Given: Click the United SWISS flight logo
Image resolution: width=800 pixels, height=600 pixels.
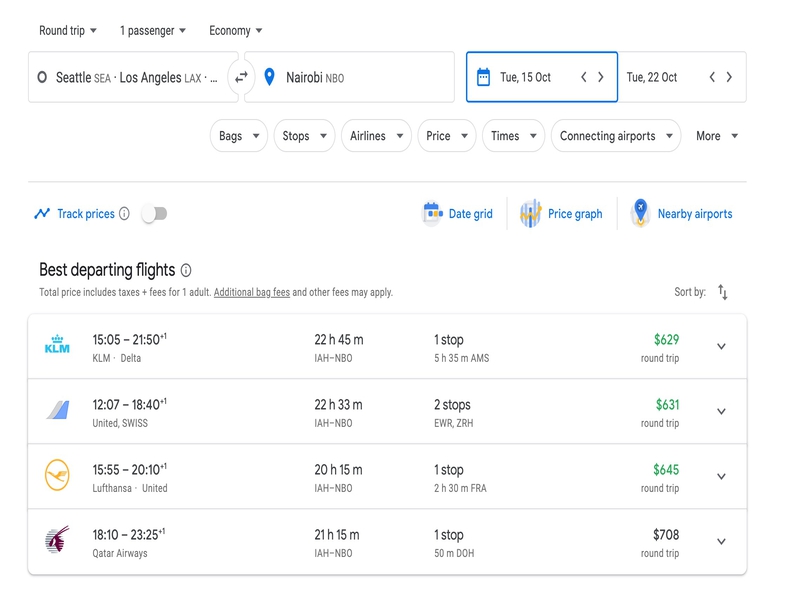Looking at the screenshot, I should tap(58, 410).
